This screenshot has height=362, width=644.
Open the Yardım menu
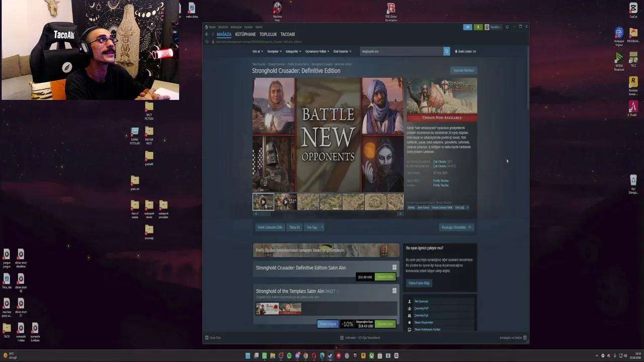(x=259, y=27)
